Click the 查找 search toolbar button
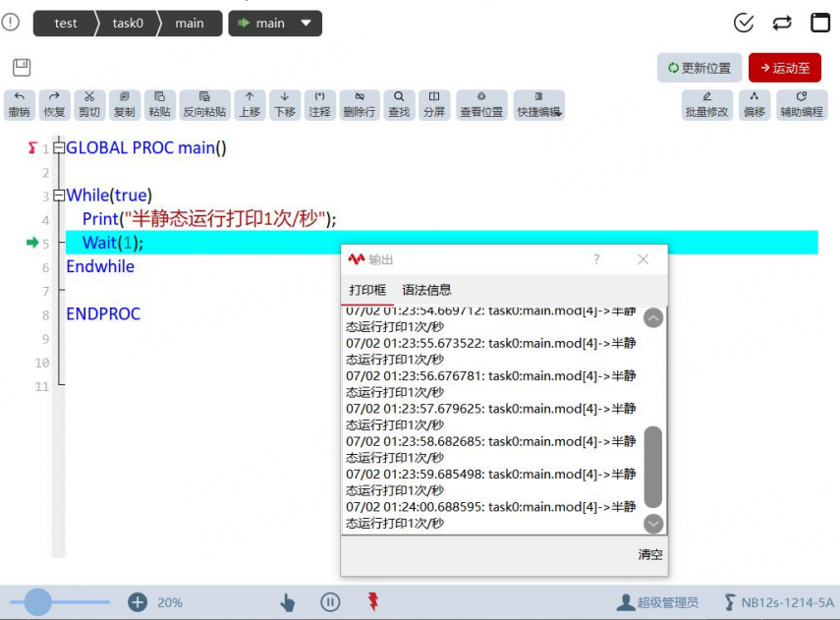 pyautogui.click(x=399, y=104)
